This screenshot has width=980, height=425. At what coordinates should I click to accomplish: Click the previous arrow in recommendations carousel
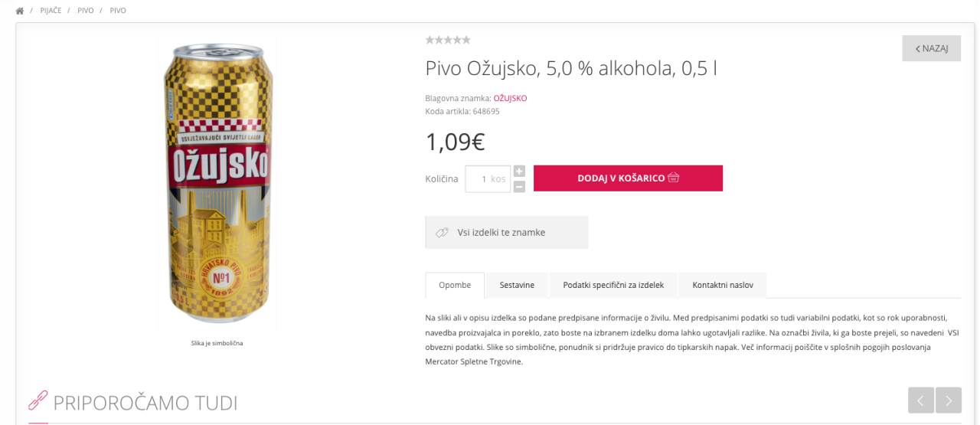click(920, 400)
